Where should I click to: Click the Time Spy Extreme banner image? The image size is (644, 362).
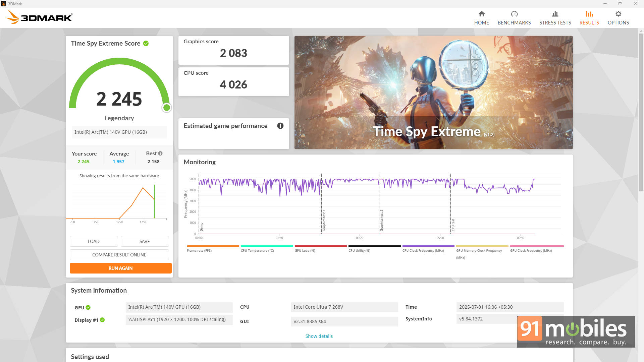click(433, 93)
